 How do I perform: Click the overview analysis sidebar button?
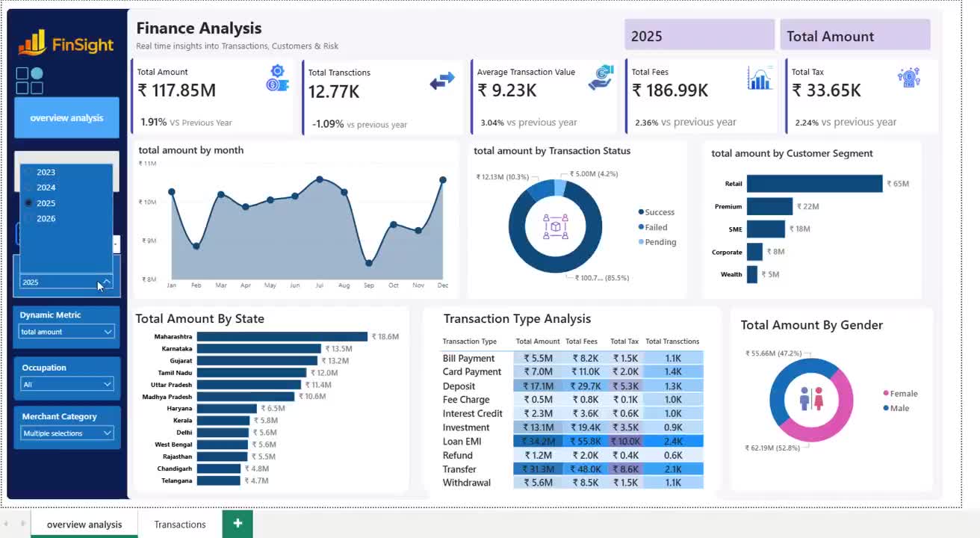[x=66, y=118]
